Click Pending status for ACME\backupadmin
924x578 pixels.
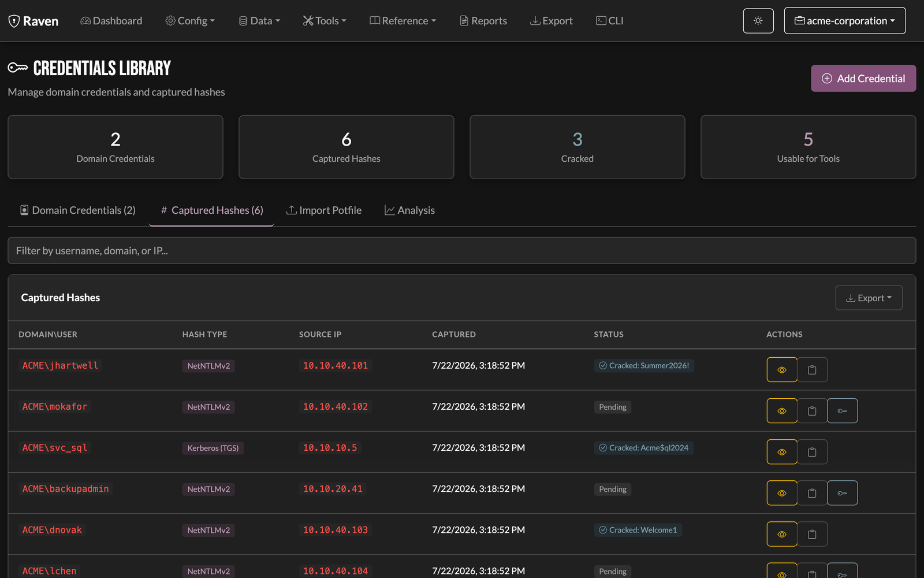(x=613, y=489)
